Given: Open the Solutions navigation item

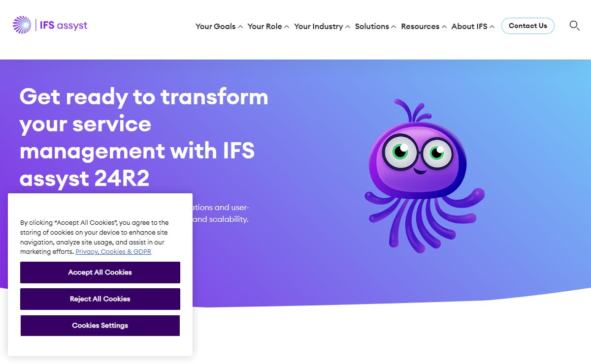Looking at the screenshot, I should pos(372,27).
